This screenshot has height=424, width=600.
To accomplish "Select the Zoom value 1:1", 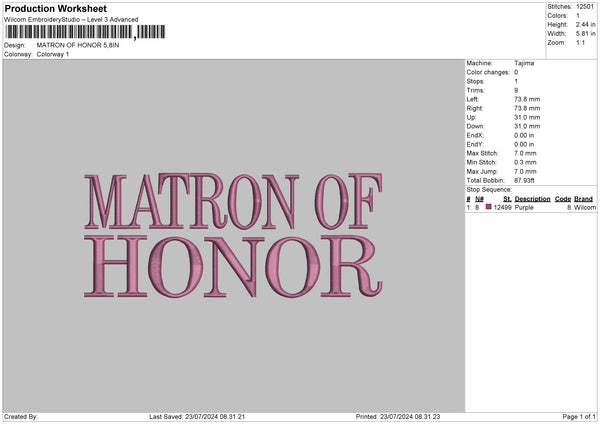I will click(x=580, y=42).
